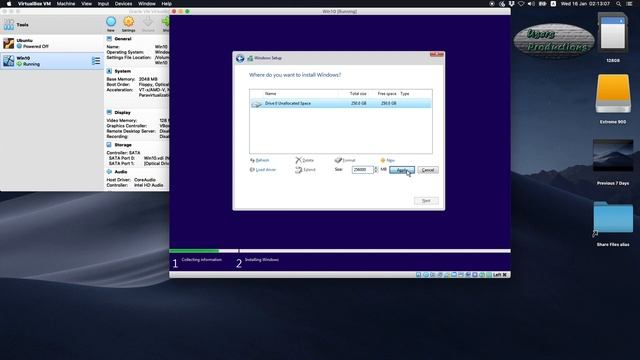The image size is (640, 360).
Task: Select the Ubuntu virtual machine
Action: 52,43
